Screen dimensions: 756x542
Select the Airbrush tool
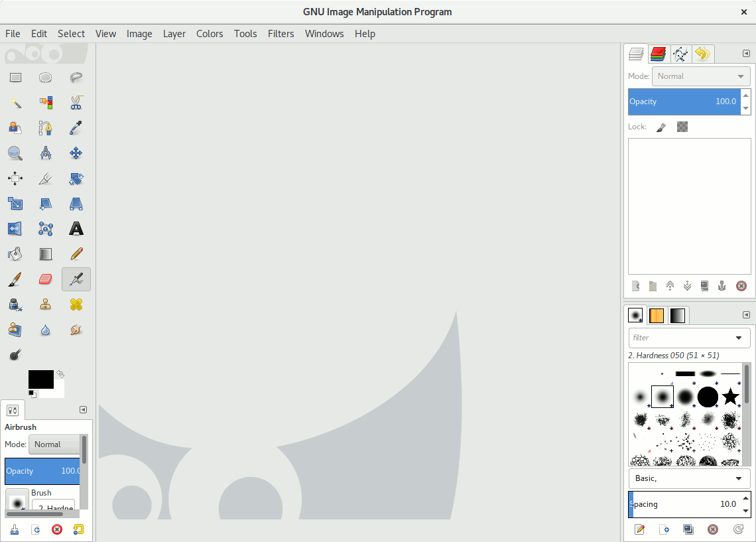tap(76, 279)
